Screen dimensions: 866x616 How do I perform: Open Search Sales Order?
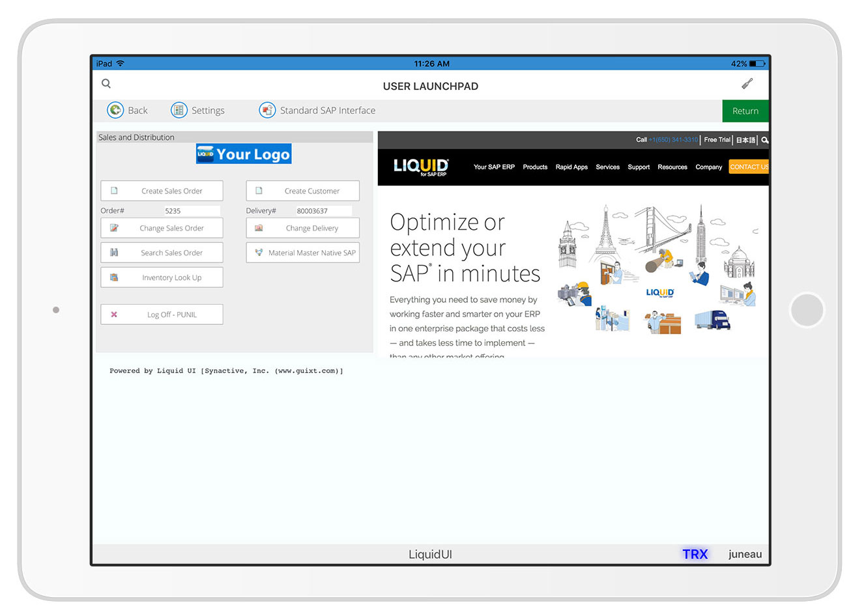(x=162, y=253)
